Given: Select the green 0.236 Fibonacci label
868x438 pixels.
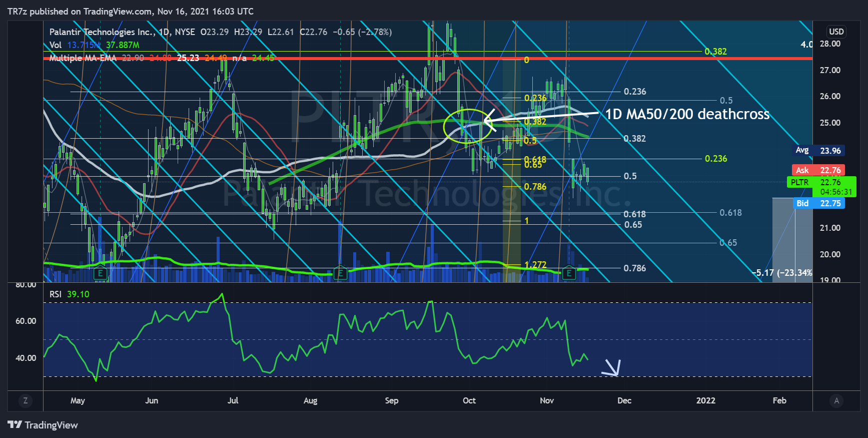Looking at the screenshot, I should (716, 159).
